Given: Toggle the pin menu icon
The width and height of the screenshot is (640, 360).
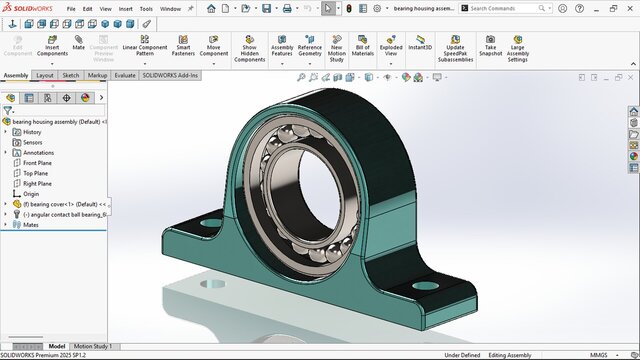Looking at the screenshot, I should pyautogui.click(x=191, y=8).
